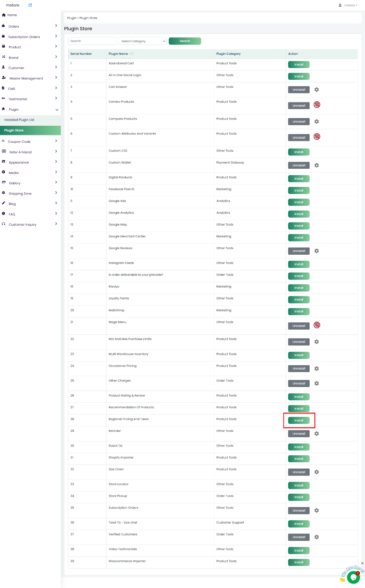Open the mstore user account dropdown
Viewport: 365px width, 588px height.
tap(348, 5)
